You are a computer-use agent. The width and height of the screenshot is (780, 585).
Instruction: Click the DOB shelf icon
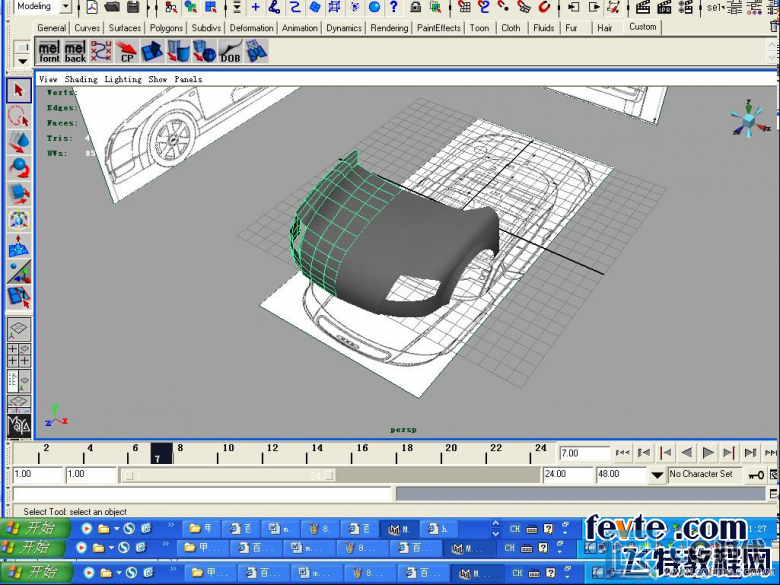230,52
